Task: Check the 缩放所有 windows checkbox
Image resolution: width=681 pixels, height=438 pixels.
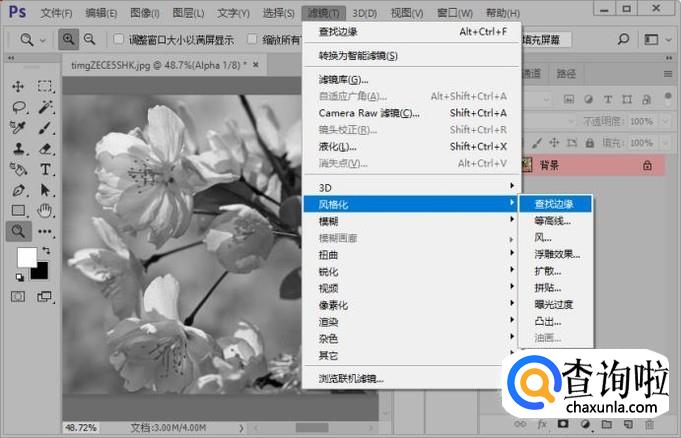Action: [x=252, y=40]
